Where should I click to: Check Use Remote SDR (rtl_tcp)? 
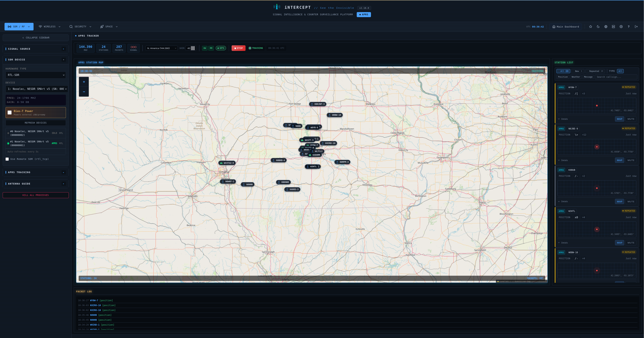7,159
